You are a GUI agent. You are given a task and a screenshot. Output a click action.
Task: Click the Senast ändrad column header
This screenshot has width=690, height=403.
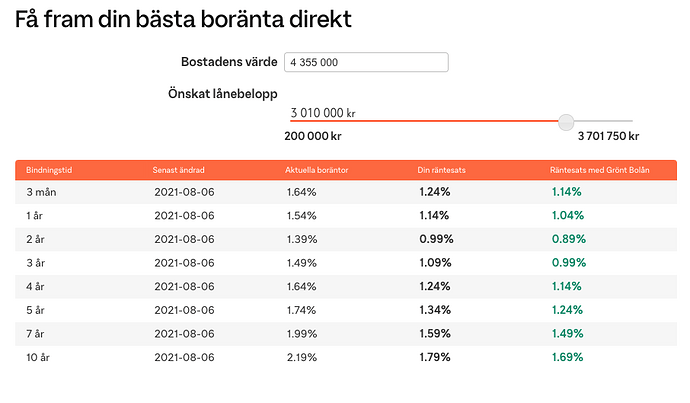click(x=179, y=170)
